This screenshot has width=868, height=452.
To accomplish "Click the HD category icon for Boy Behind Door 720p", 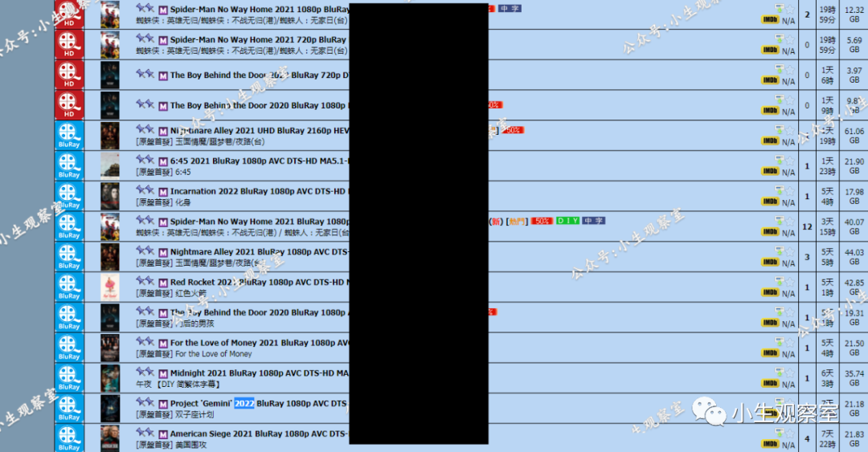I will tap(69, 75).
